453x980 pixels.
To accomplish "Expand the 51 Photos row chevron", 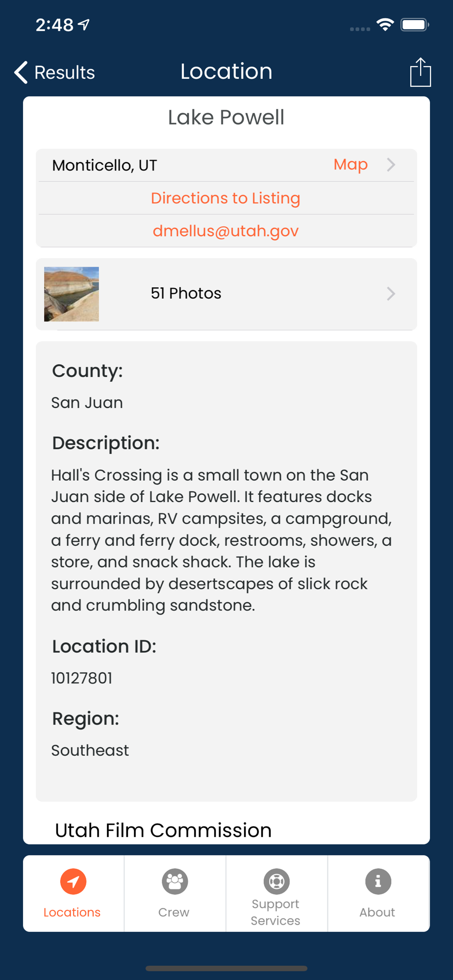I will tap(391, 294).
